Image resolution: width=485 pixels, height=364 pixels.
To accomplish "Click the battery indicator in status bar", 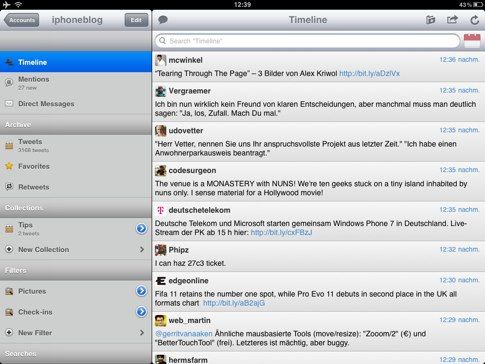I will pos(478,5).
